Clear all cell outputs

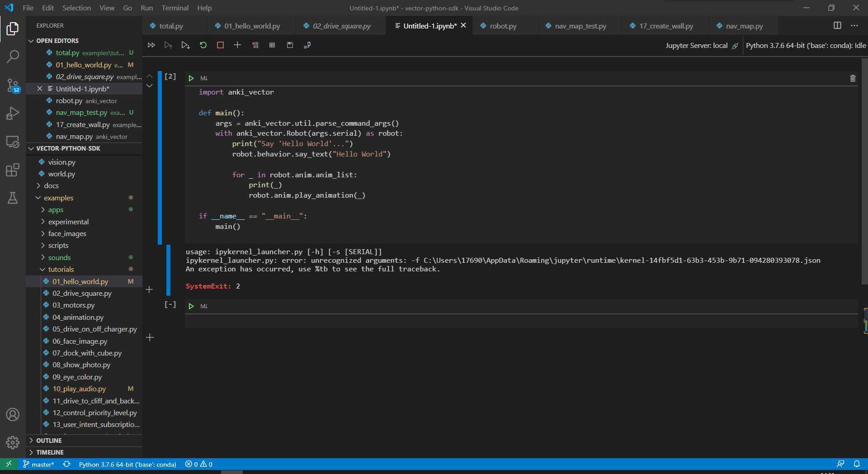[255, 45]
